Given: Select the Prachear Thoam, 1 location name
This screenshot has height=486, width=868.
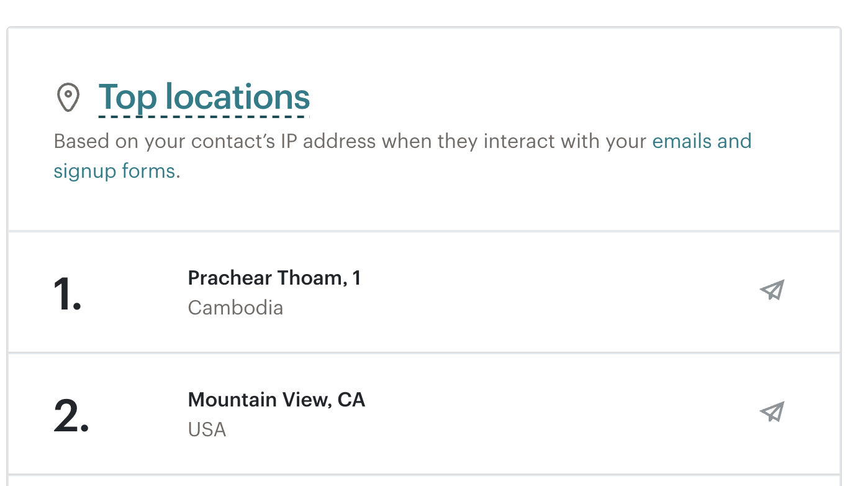Looking at the screenshot, I should [x=274, y=278].
